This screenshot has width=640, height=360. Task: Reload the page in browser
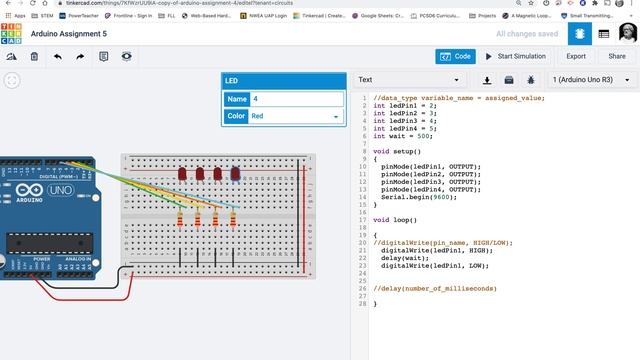[x=32, y=3]
